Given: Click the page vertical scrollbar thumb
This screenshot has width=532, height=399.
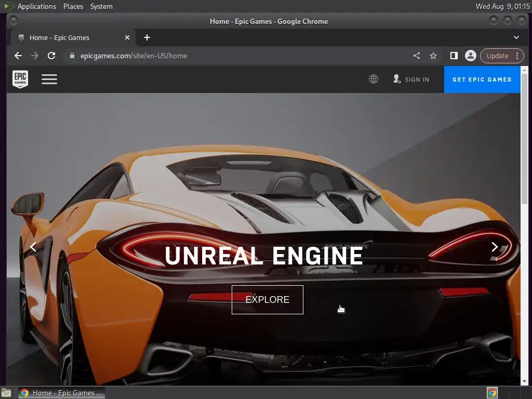Looking at the screenshot, I should [524, 138].
